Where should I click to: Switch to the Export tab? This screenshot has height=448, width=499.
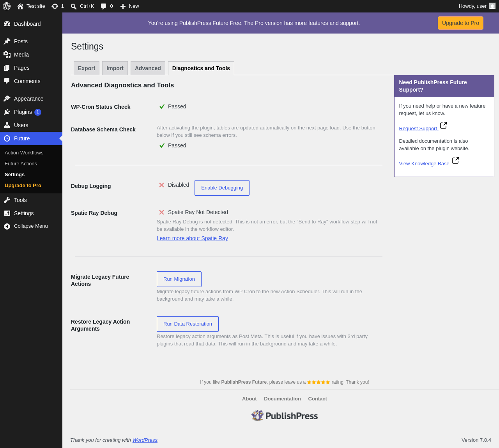pos(87,68)
